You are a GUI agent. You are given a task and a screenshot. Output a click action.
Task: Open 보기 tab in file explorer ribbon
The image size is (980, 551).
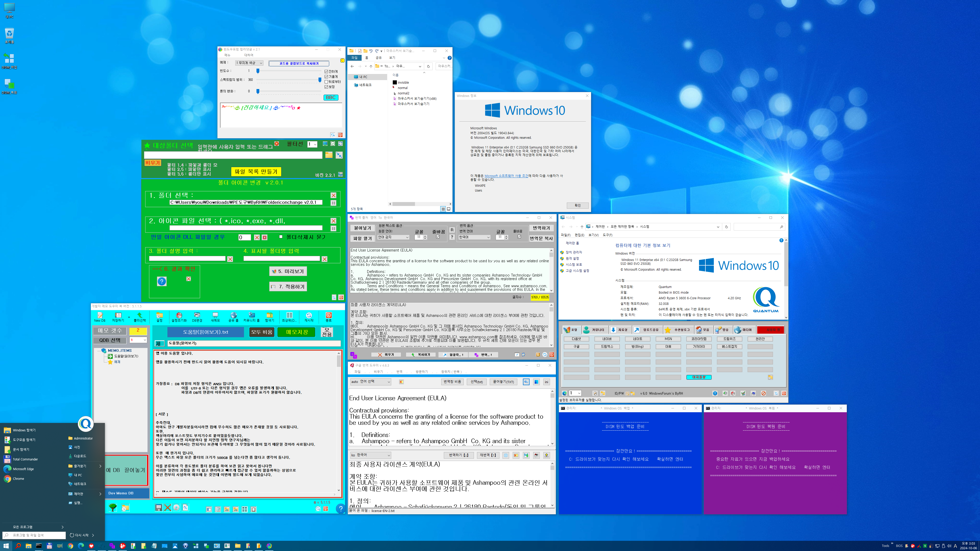point(392,58)
